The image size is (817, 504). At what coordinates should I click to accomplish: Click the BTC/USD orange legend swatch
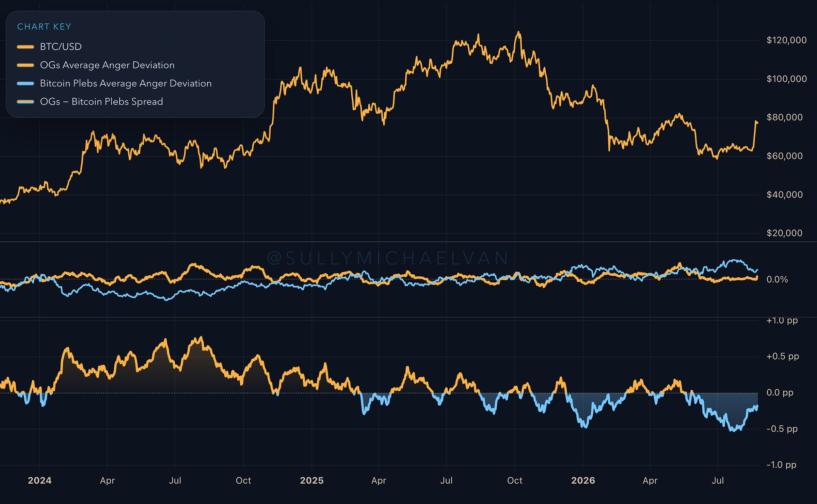[26, 47]
